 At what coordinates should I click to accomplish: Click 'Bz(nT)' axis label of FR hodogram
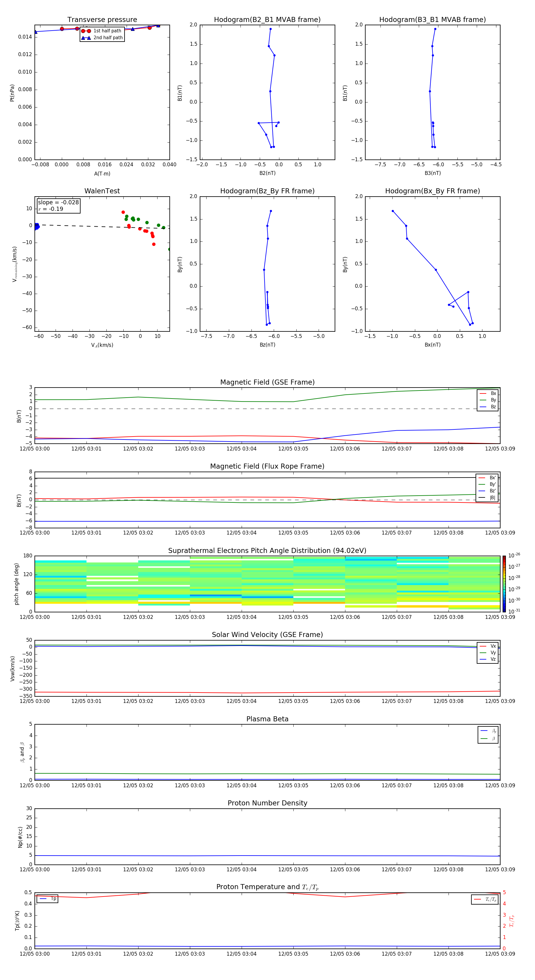(x=267, y=345)
